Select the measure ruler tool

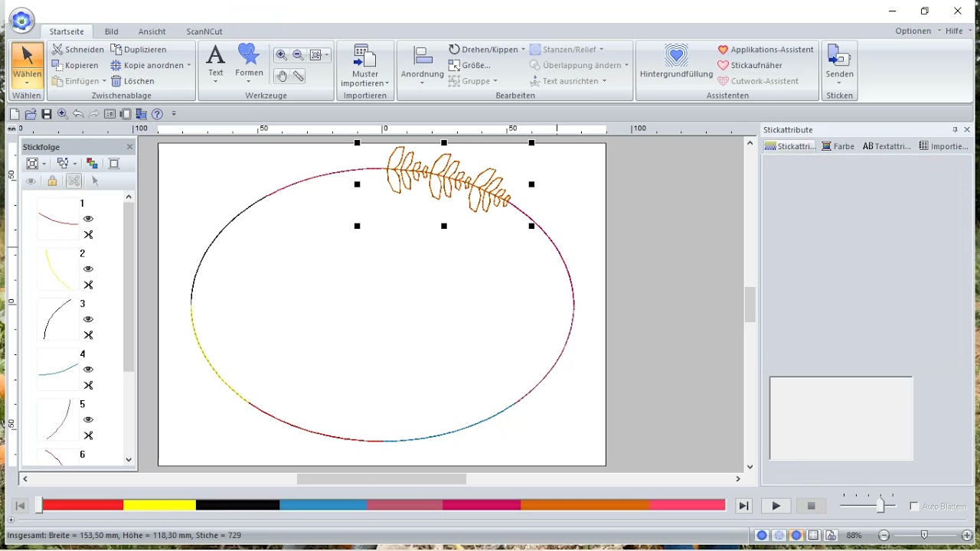pos(299,76)
